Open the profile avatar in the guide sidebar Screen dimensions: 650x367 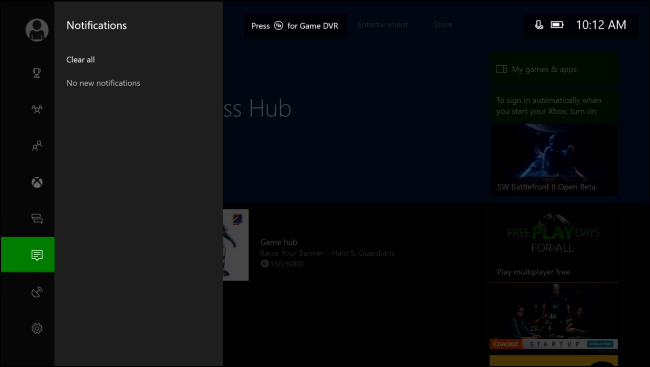pyautogui.click(x=37, y=30)
